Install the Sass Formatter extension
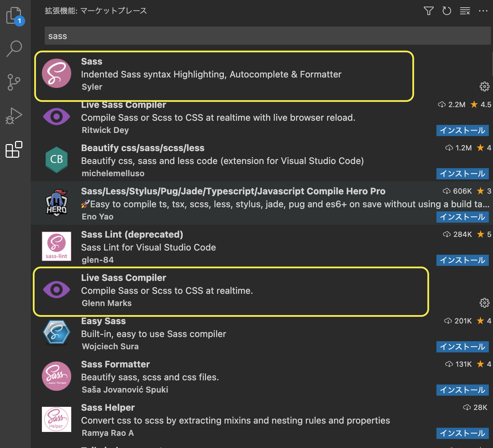493x448 pixels. pyautogui.click(x=462, y=390)
